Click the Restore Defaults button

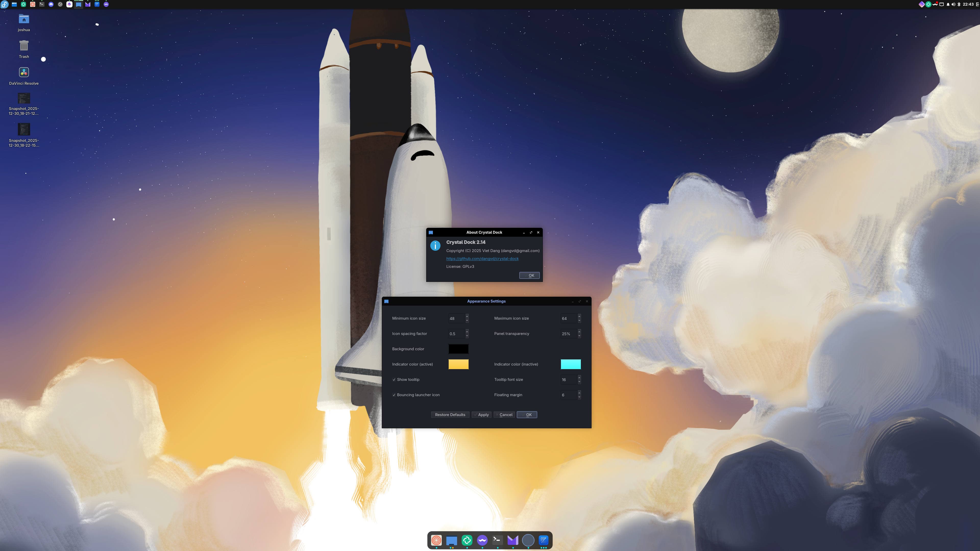pos(450,415)
